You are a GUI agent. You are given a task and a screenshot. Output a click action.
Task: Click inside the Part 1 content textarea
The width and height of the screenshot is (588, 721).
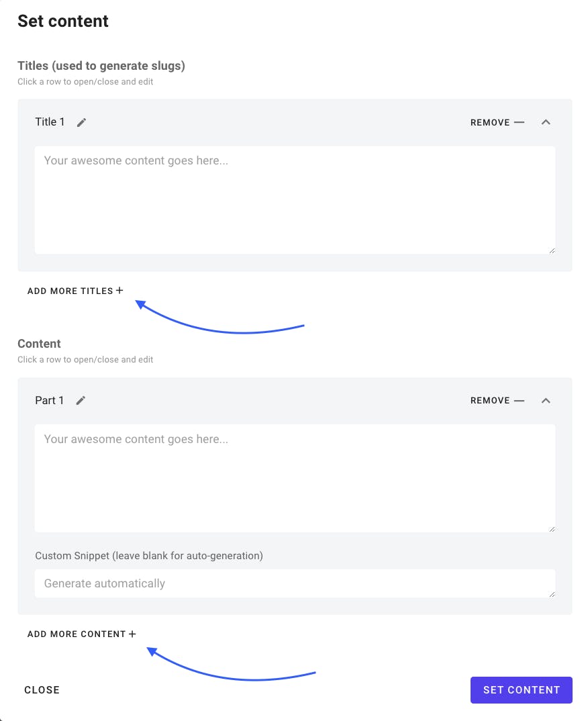tap(295, 478)
